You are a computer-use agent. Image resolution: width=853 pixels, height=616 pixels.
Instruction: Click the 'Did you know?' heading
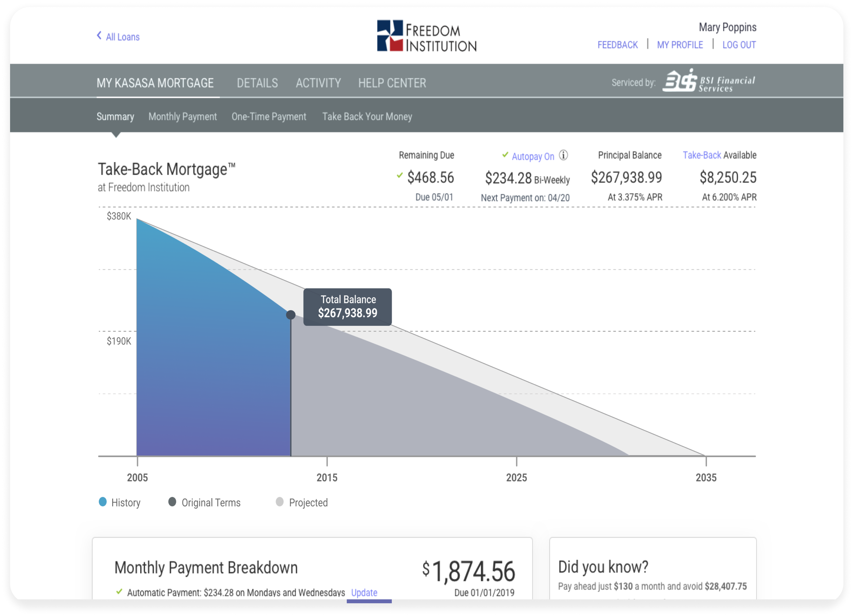[x=603, y=567]
